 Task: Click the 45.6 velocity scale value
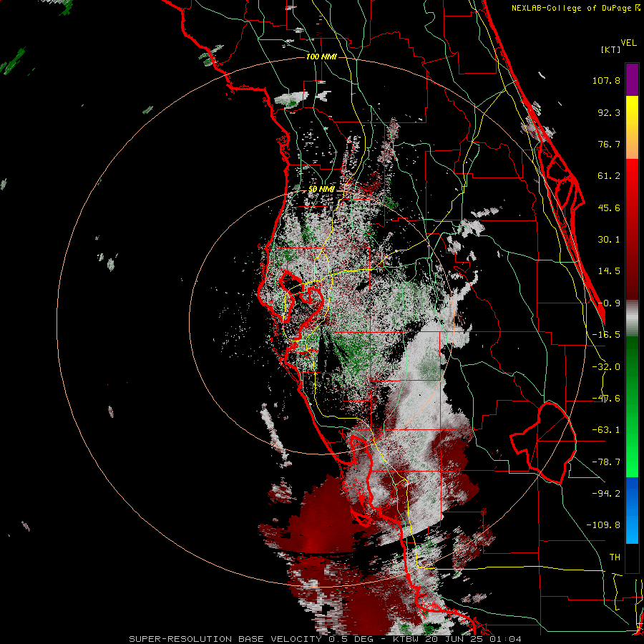pyautogui.click(x=609, y=208)
